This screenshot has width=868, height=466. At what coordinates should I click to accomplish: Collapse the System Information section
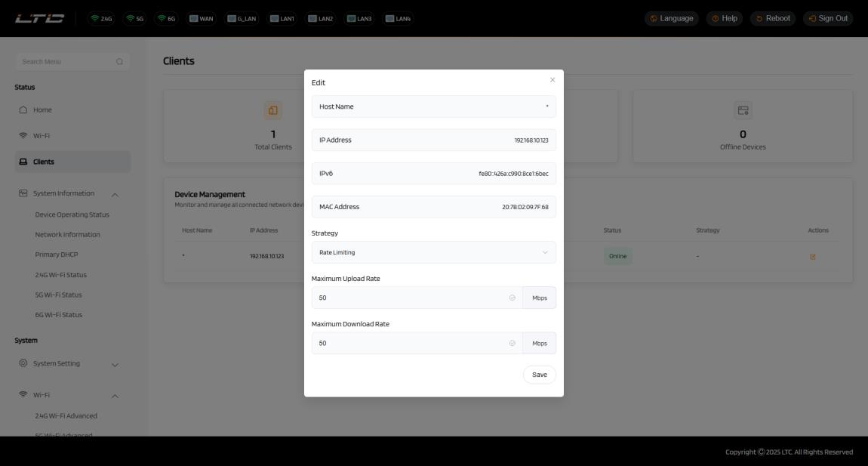115,194
